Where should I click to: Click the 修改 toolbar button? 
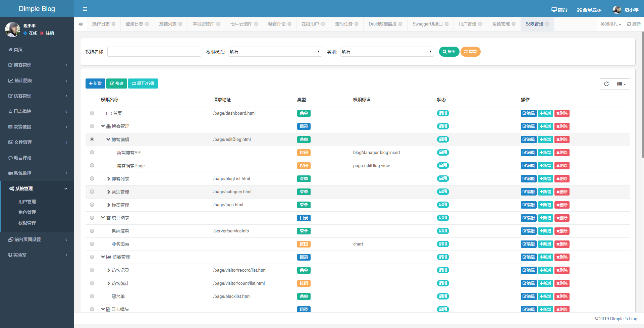coord(117,84)
